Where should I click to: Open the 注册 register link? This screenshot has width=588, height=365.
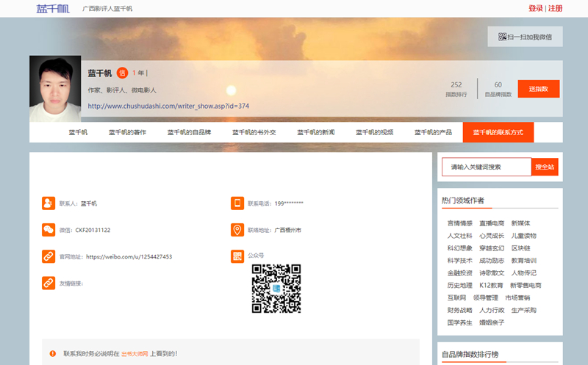point(555,9)
